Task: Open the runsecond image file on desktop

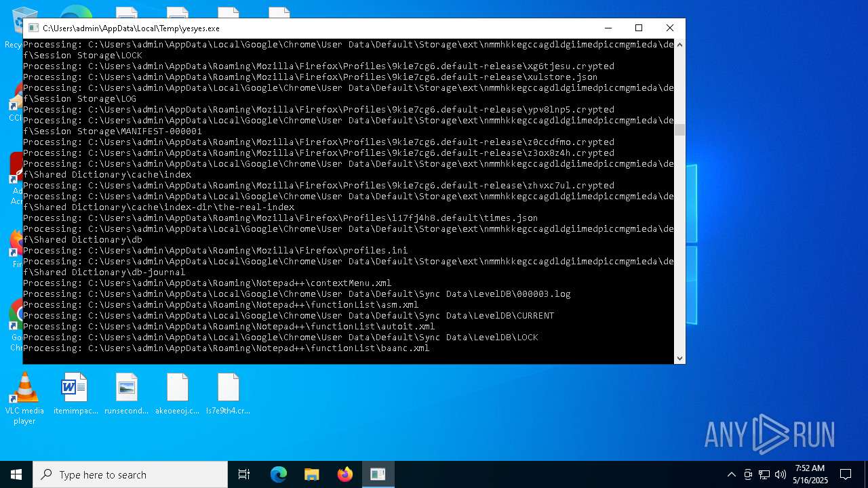Action: click(126, 394)
